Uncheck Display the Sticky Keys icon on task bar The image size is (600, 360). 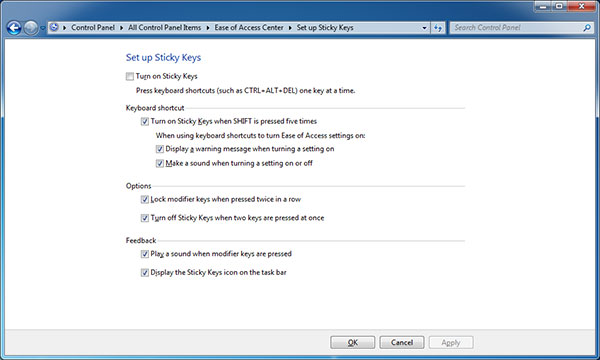click(x=145, y=272)
